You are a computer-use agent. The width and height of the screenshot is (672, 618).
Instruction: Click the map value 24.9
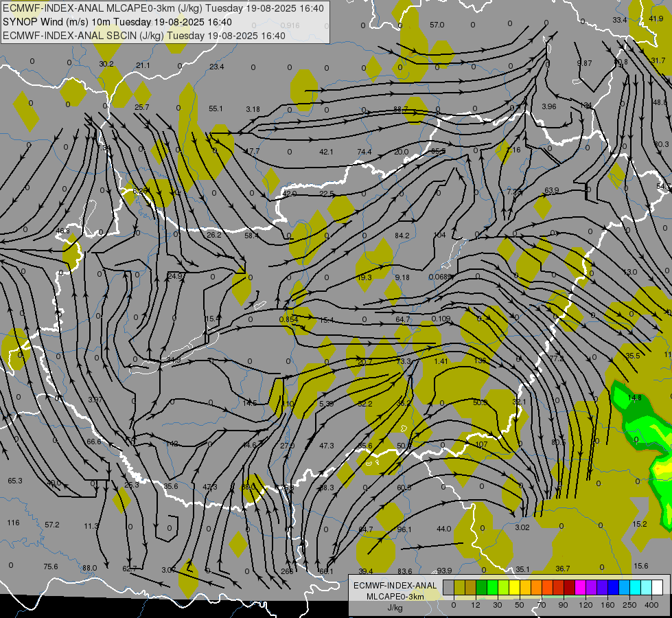(175, 276)
